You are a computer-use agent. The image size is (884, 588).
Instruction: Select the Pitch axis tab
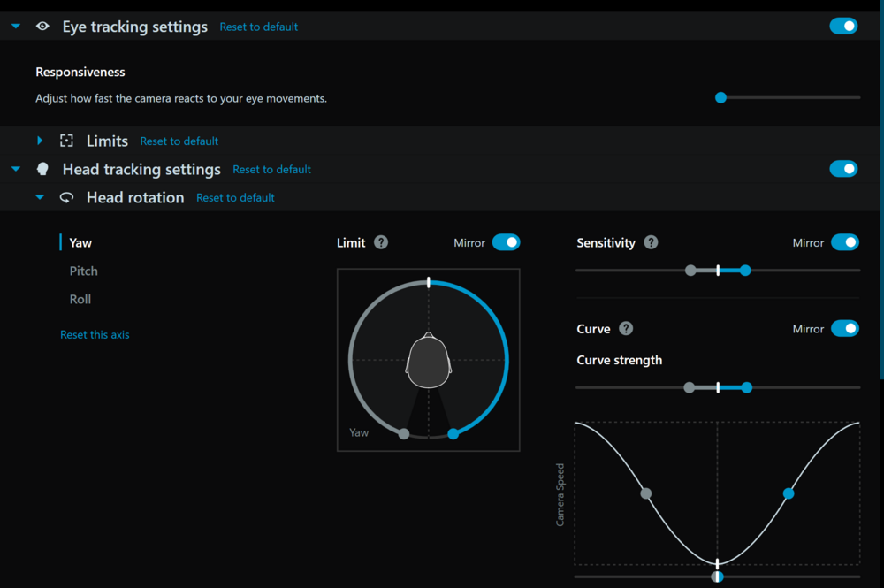click(x=84, y=271)
